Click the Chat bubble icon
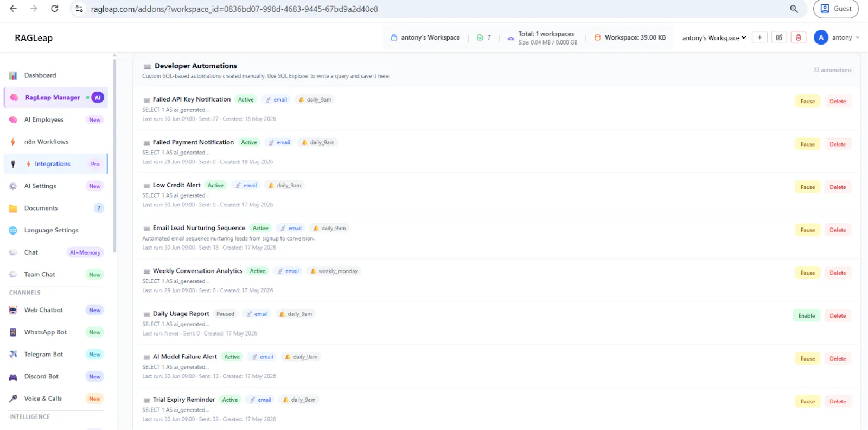The width and height of the screenshot is (868, 430). click(13, 253)
